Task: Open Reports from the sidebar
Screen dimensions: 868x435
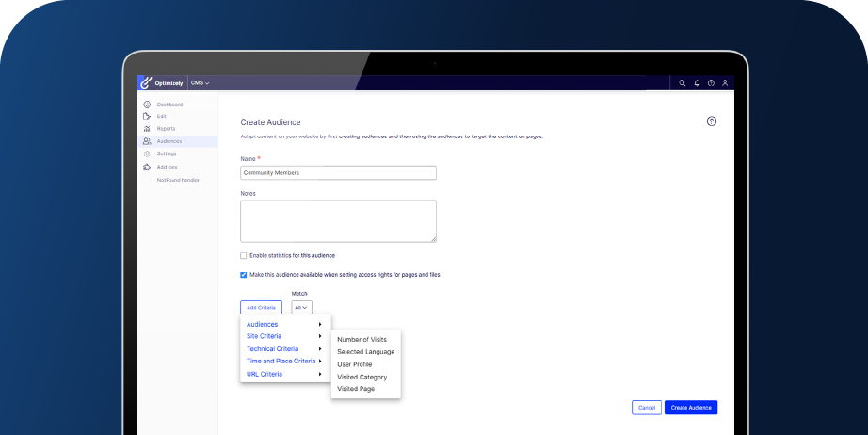Action: [x=166, y=129]
